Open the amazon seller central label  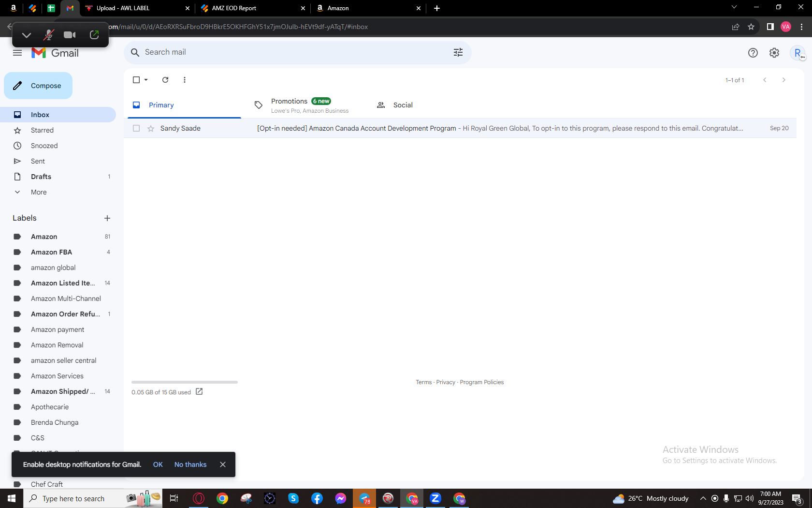[58, 360]
